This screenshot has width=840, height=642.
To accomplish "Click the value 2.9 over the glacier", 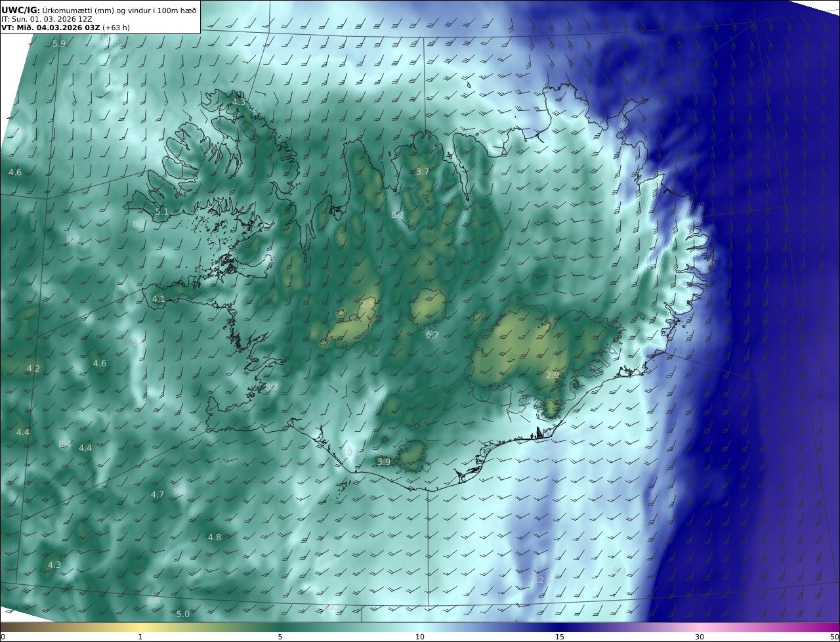I will 552,375.
